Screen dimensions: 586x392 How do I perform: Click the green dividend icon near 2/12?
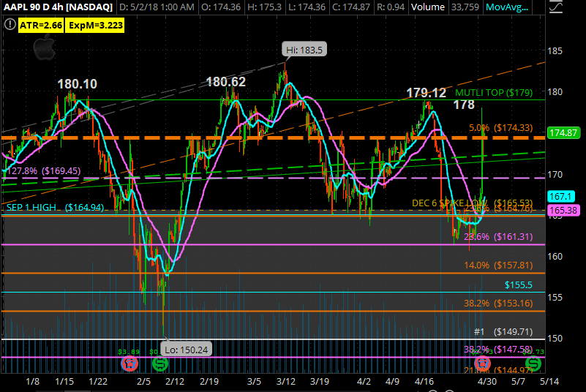[x=160, y=363]
